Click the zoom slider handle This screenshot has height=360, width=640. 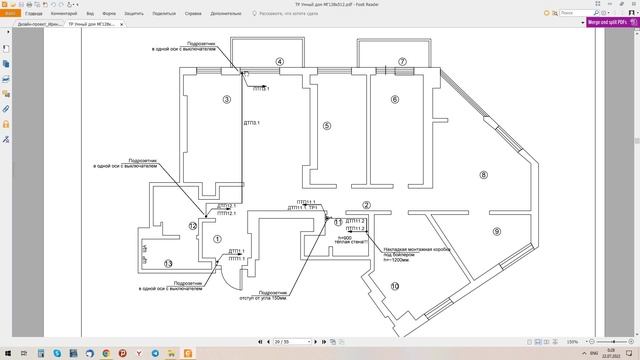(613, 342)
